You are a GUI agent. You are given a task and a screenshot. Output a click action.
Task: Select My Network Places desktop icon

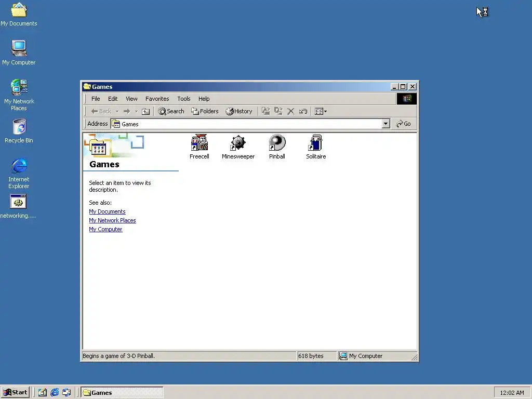pos(19,95)
